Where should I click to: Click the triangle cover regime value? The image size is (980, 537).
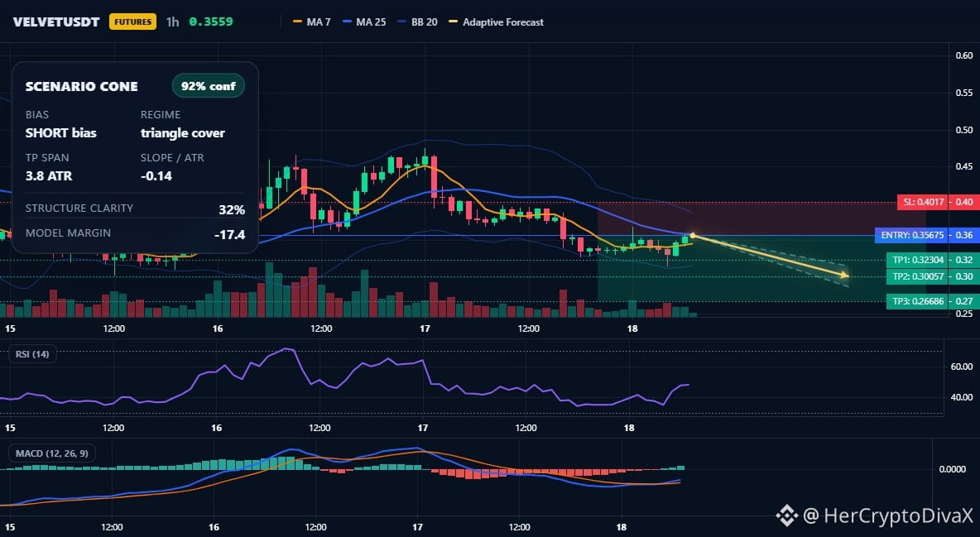pyautogui.click(x=182, y=132)
